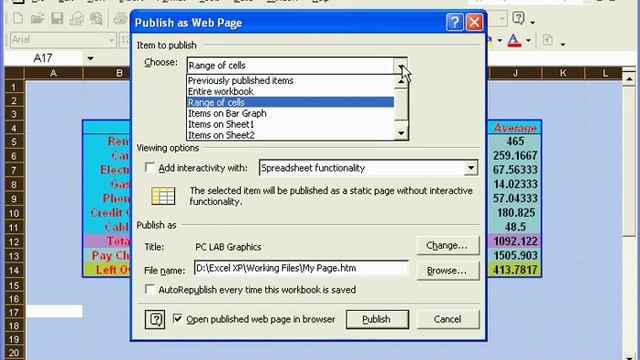Click the Average header cell
The height and width of the screenshot is (360, 640).
515,128
